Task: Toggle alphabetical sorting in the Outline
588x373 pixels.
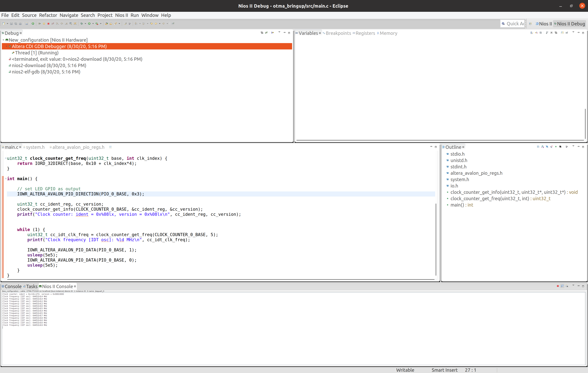Action: pos(543,147)
